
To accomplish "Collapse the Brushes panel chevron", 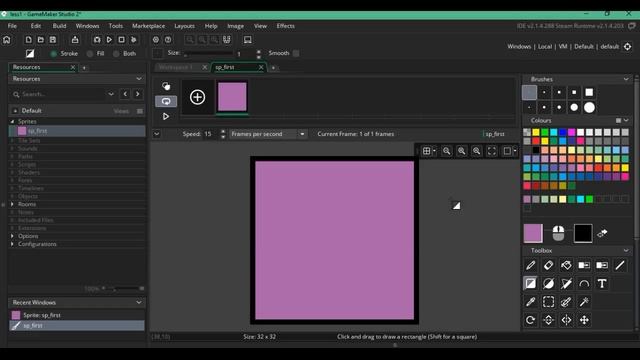I will 626,79.
